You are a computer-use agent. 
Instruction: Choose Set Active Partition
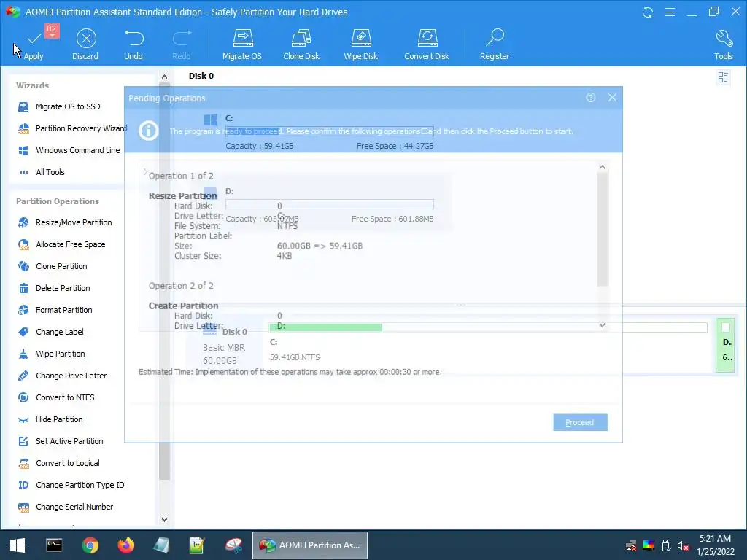click(60, 441)
